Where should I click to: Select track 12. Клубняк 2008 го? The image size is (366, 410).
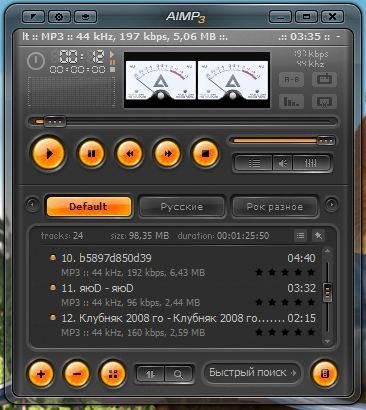(183, 325)
